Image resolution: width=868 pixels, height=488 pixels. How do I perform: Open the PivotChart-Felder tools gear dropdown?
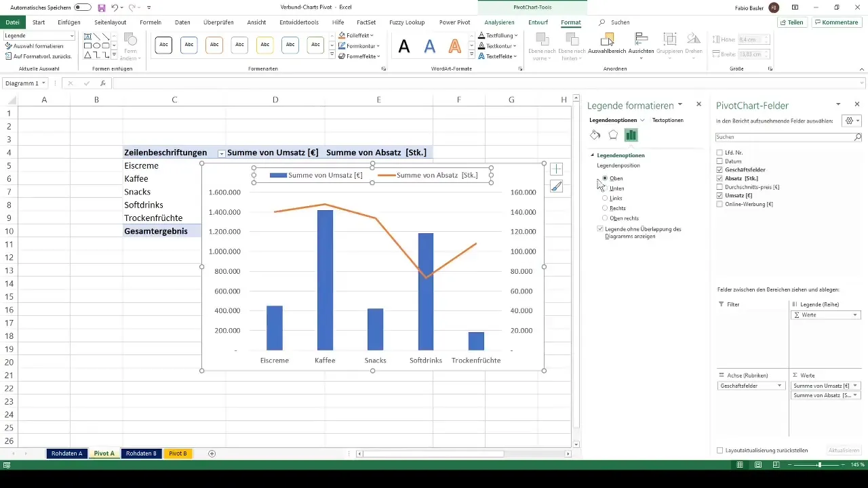click(x=851, y=120)
